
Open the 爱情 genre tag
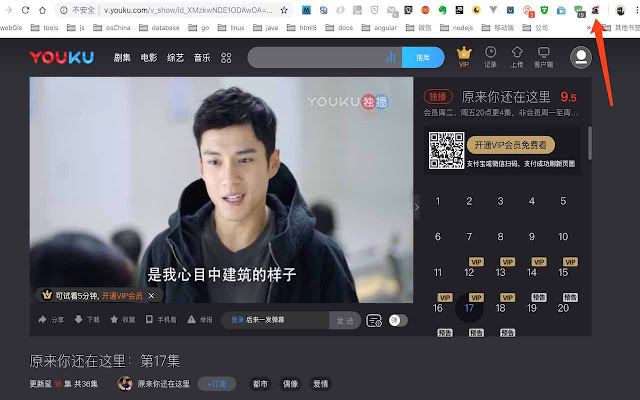321,384
